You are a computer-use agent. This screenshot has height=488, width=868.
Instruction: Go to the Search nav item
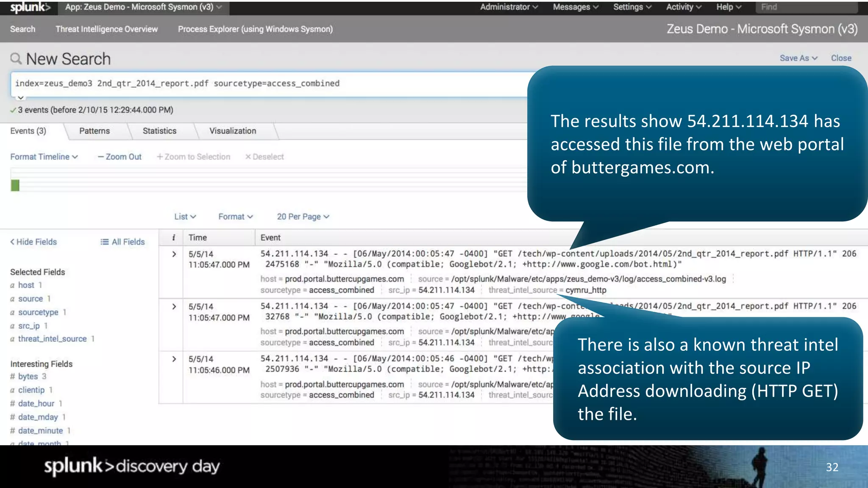(23, 29)
